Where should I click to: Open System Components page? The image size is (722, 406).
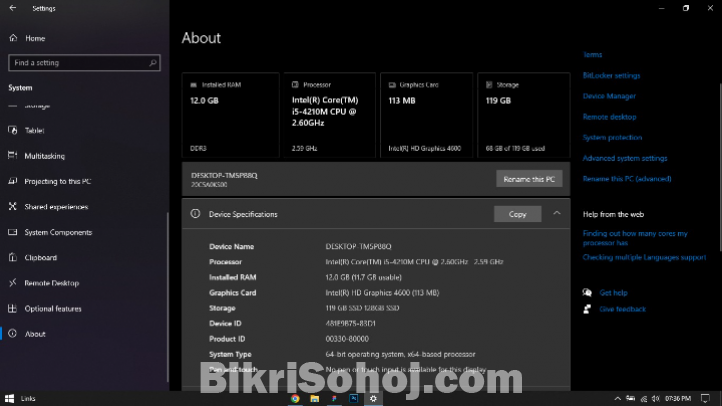click(x=58, y=232)
